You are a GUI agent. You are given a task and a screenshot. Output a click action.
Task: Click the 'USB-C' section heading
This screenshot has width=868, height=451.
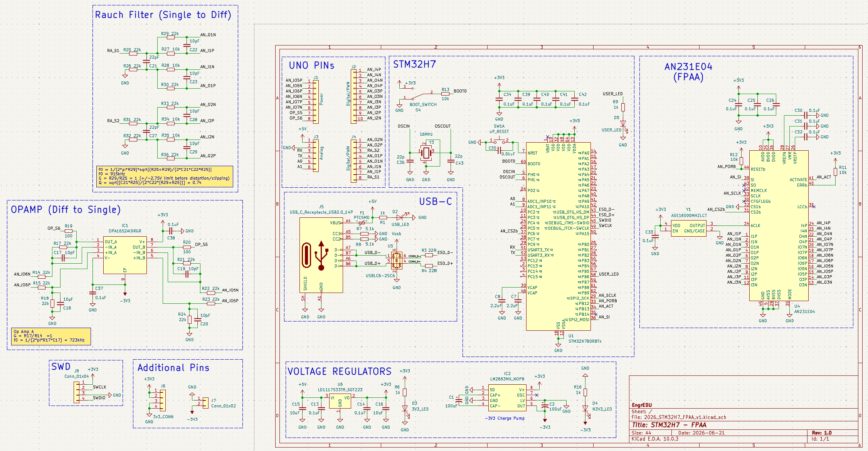436,202
